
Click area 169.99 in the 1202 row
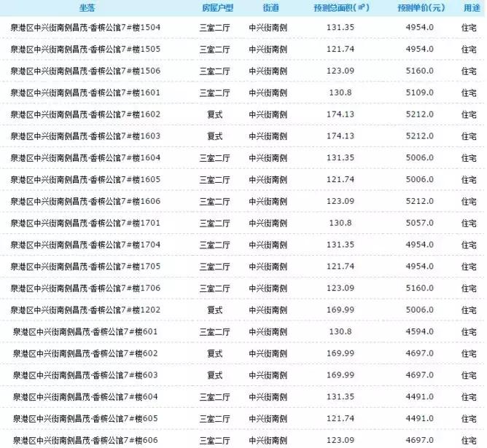tap(340, 310)
